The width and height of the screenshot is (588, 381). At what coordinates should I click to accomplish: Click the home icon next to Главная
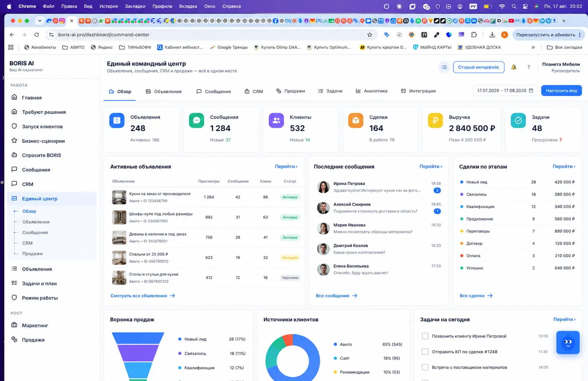14,97
